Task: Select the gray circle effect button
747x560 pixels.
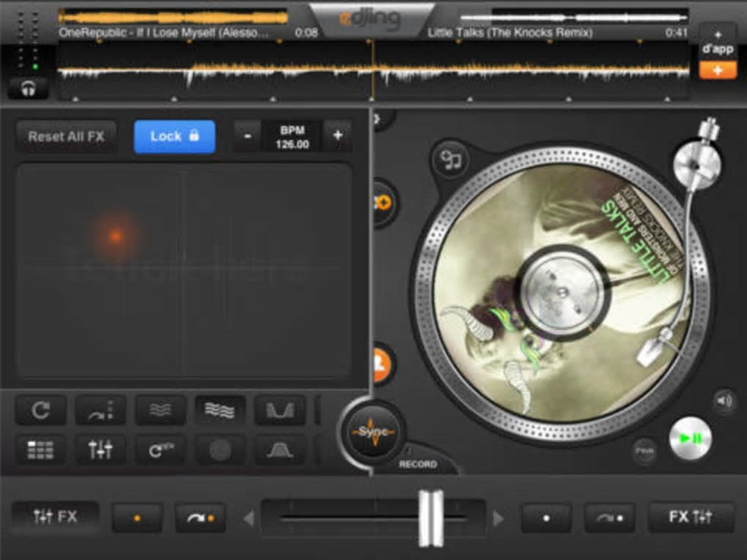Action: [x=220, y=449]
